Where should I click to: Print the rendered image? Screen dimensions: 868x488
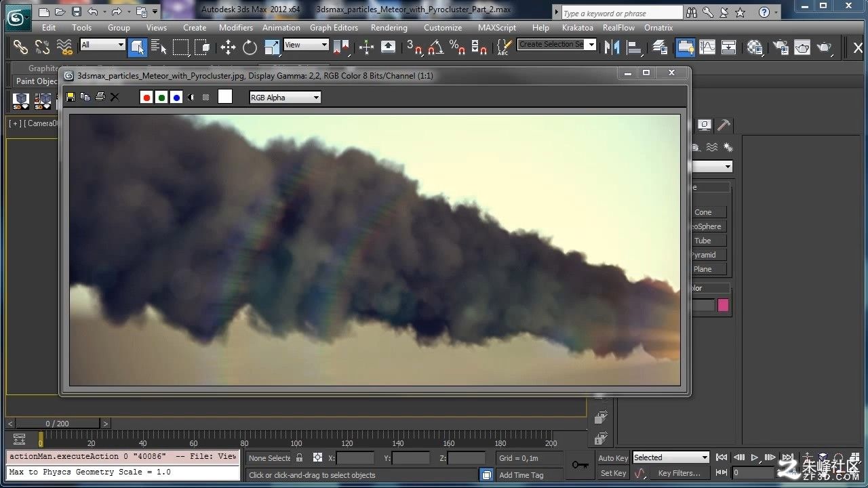[100, 97]
